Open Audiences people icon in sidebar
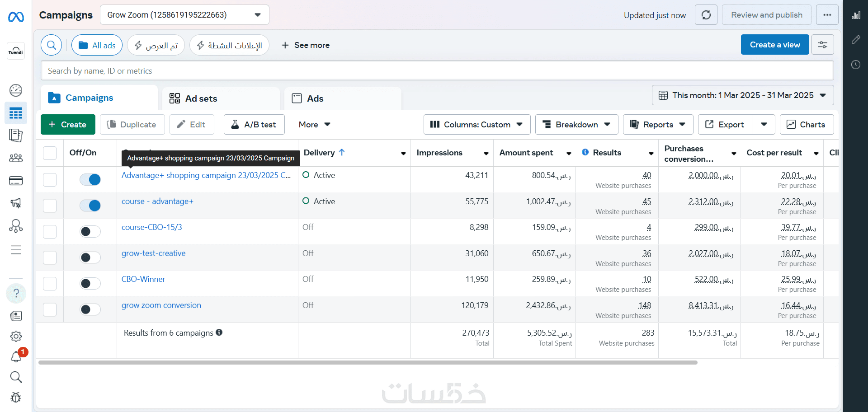Viewport: 868px width, 412px height. [16, 158]
